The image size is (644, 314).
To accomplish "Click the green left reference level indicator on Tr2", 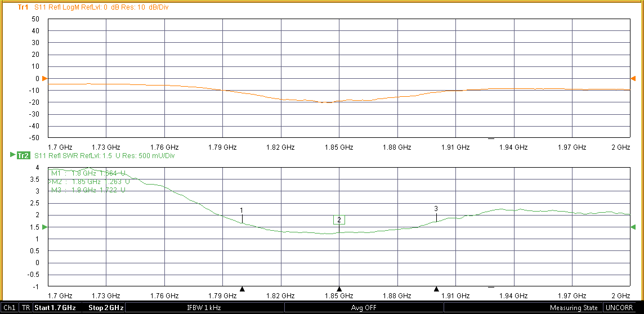I will [x=45, y=227].
